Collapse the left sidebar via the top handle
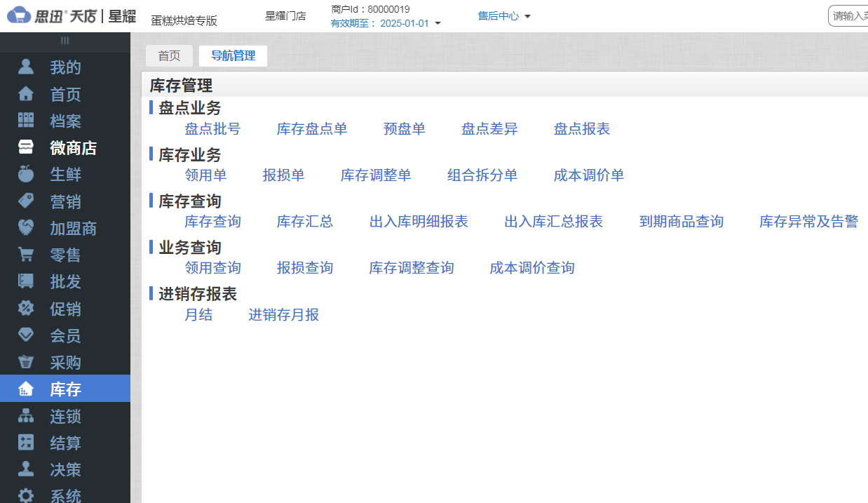868x503 pixels. [x=65, y=41]
